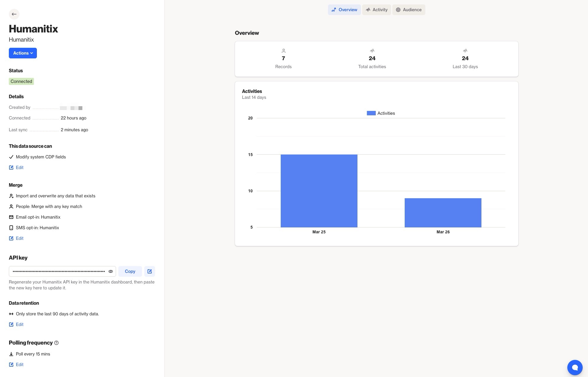Edit data source permissions
The image size is (588, 377).
point(16,168)
